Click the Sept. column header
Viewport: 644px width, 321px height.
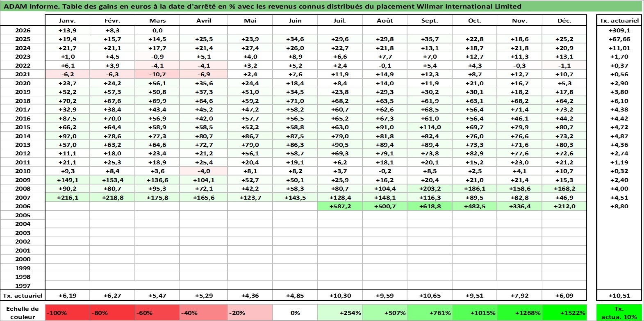tap(430, 20)
